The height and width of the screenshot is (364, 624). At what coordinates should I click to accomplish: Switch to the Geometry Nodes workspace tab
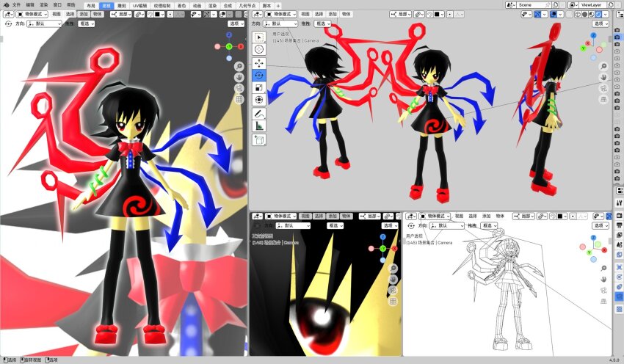point(247,6)
